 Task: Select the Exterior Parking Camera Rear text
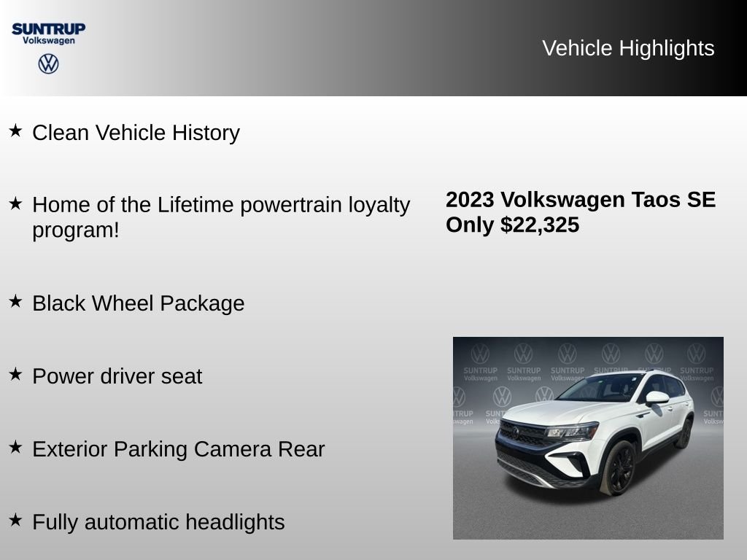pyautogui.click(x=179, y=449)
